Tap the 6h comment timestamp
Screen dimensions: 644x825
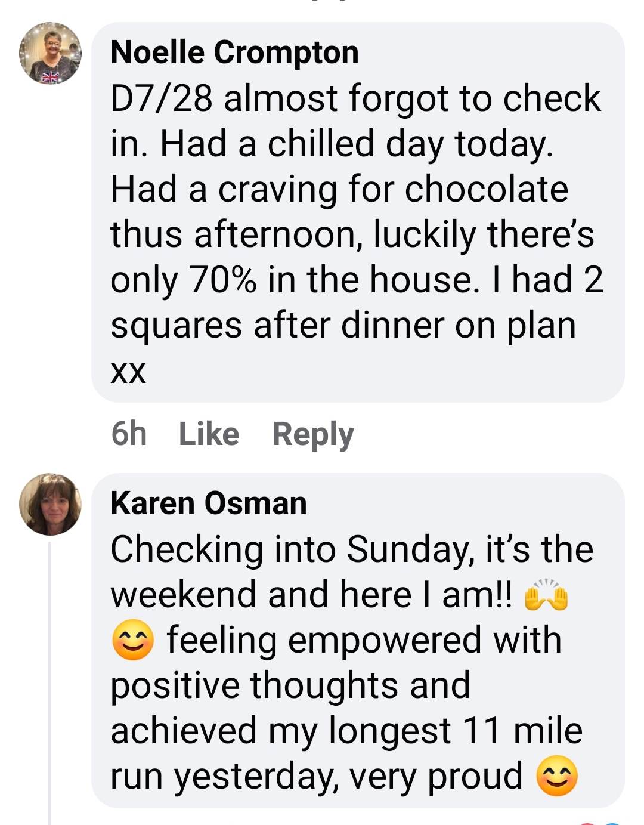[x=129, y=434]
